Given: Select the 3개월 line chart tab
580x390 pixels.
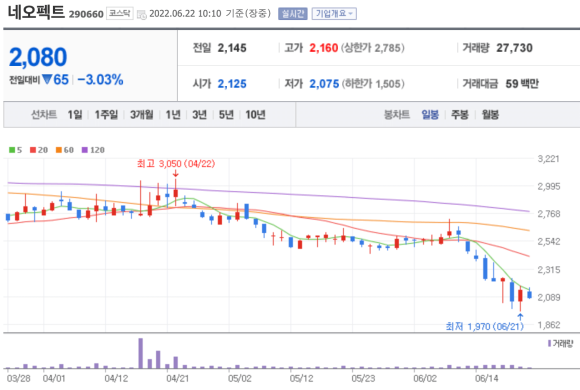Looking at the screenshot, I should point(142,115).
